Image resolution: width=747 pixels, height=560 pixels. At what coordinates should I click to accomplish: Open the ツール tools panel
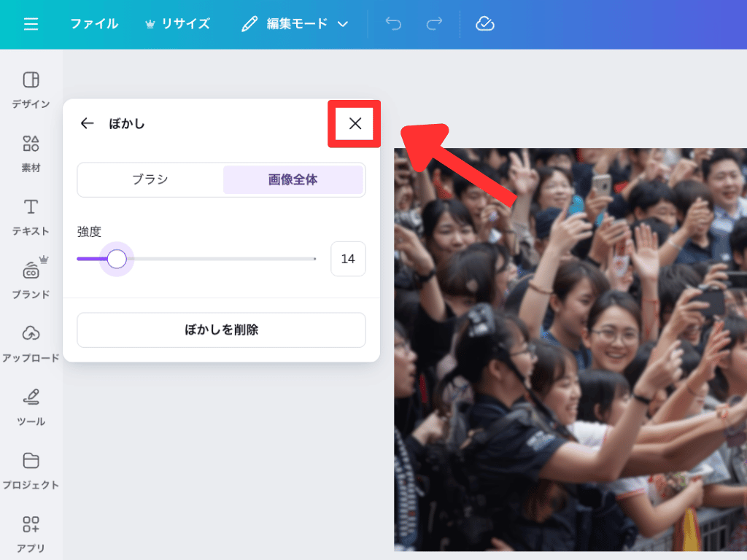click(31, 407)
